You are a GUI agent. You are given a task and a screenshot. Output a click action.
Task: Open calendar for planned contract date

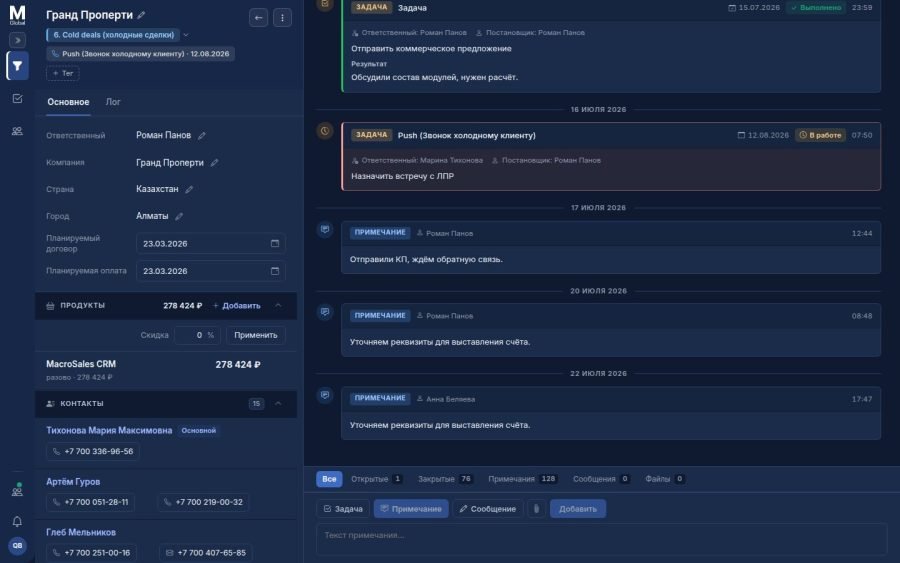tap(275, 243)
